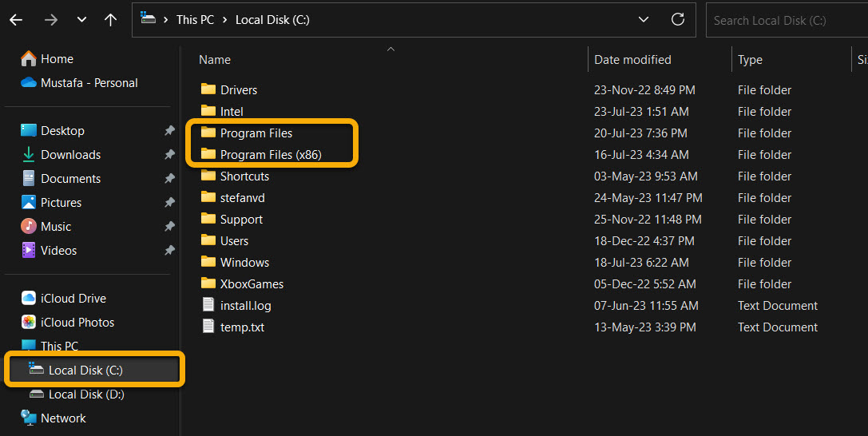This screenshot has width=868, height=436.
Task: Click date 13-May-23 3:39 PM cell
Action: pyautogui.click(x=645, y=327)
